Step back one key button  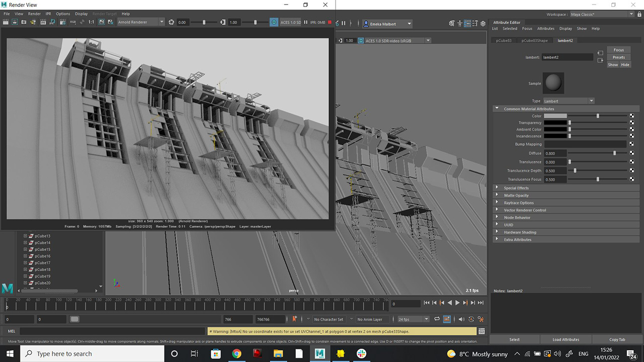(x=442, y=303)
